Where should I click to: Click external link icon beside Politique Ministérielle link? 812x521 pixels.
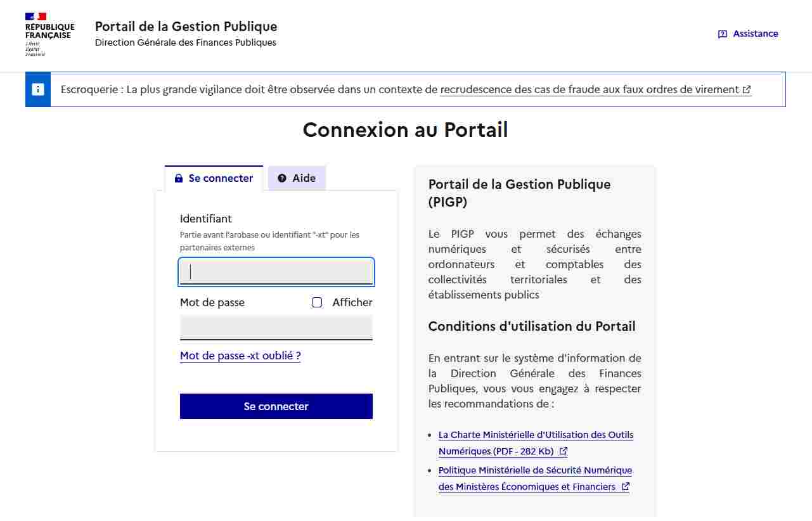(625, 487)
